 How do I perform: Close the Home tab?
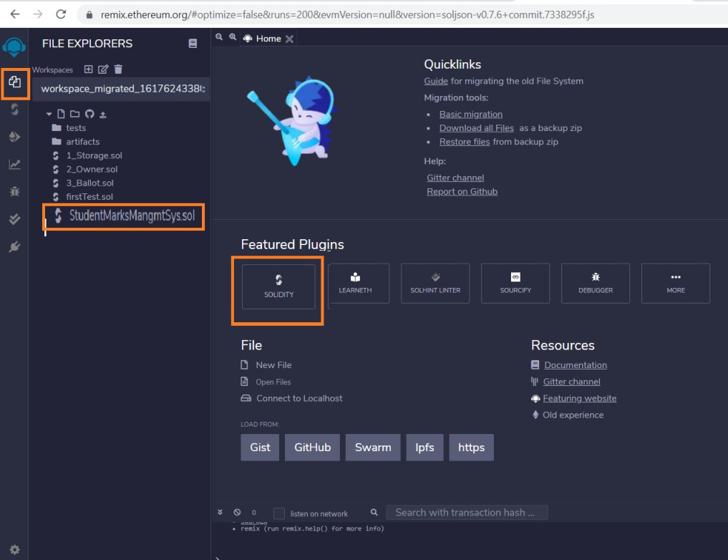(x=289, y=39)
